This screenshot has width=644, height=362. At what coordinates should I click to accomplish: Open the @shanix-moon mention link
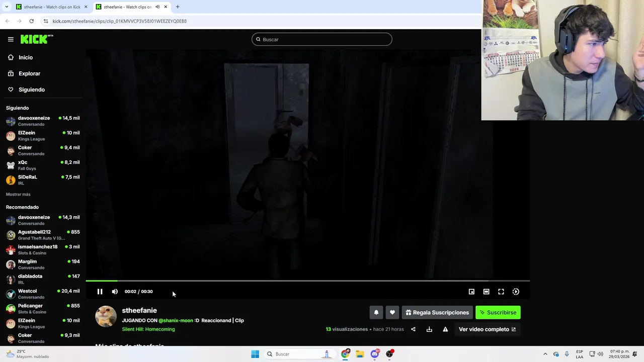click(176, 320)
